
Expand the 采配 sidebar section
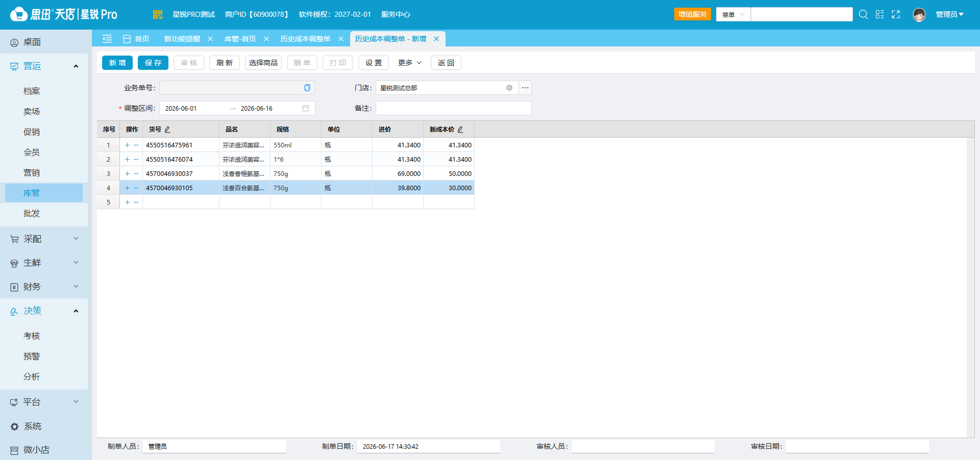pos(44,239)
